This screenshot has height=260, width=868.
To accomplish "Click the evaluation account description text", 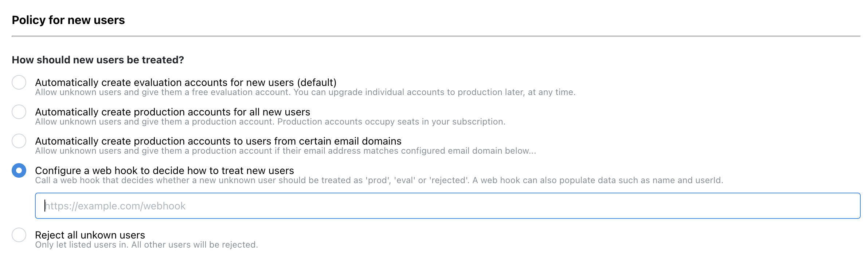I will [305, 92].
